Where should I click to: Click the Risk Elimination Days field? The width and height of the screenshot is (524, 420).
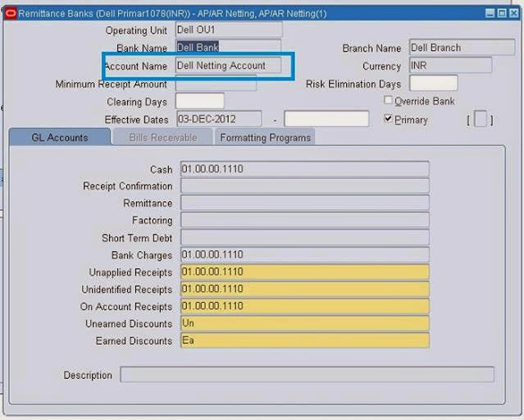434,83
